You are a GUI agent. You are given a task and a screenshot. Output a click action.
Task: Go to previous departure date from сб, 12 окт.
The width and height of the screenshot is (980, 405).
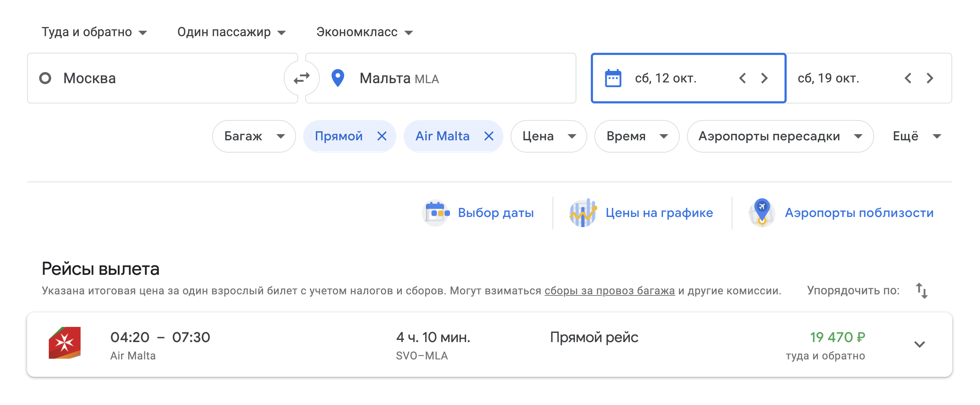point(742,78)
